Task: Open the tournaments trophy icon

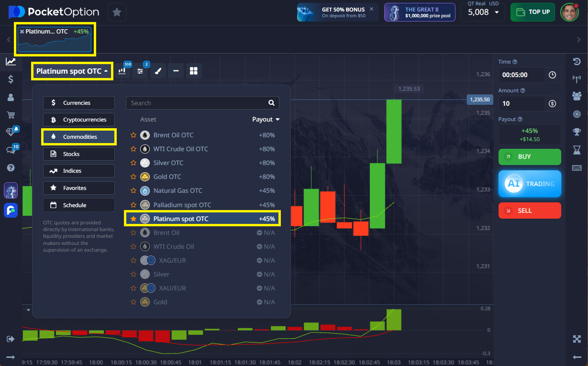Action: tap(577, 132)
